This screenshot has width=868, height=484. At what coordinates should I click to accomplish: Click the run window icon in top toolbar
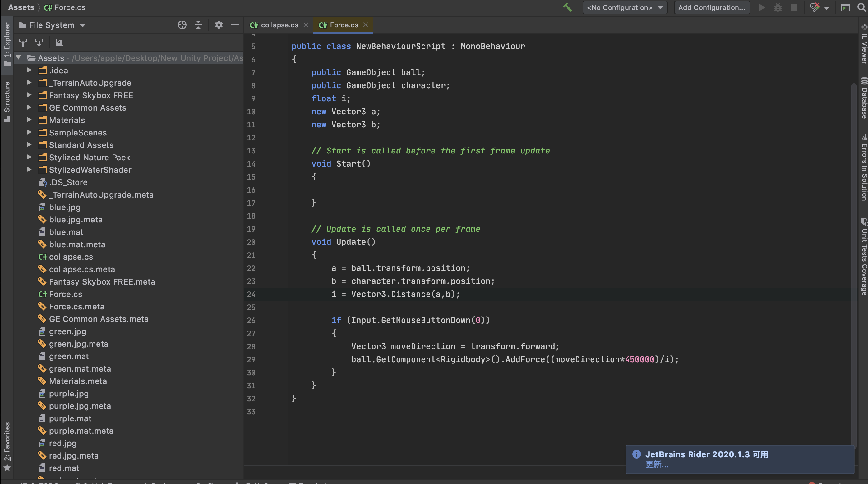click(x=845, y=7)
